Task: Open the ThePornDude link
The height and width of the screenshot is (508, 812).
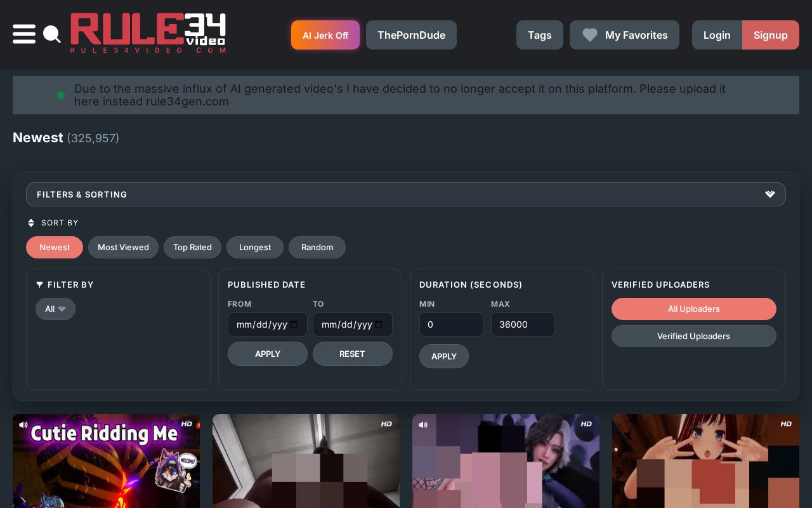Action: point(411,35)
